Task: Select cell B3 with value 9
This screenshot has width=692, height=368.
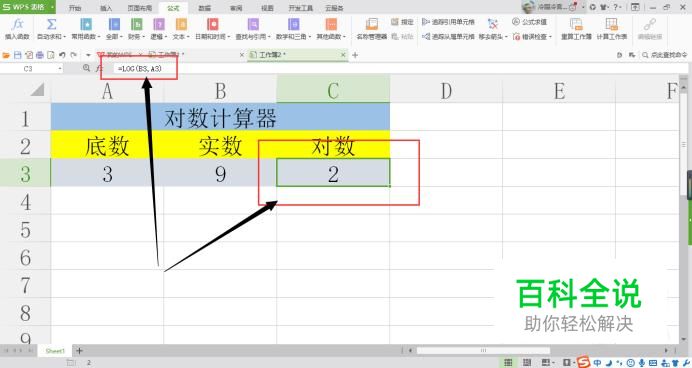Action: [x=220, y=173]
